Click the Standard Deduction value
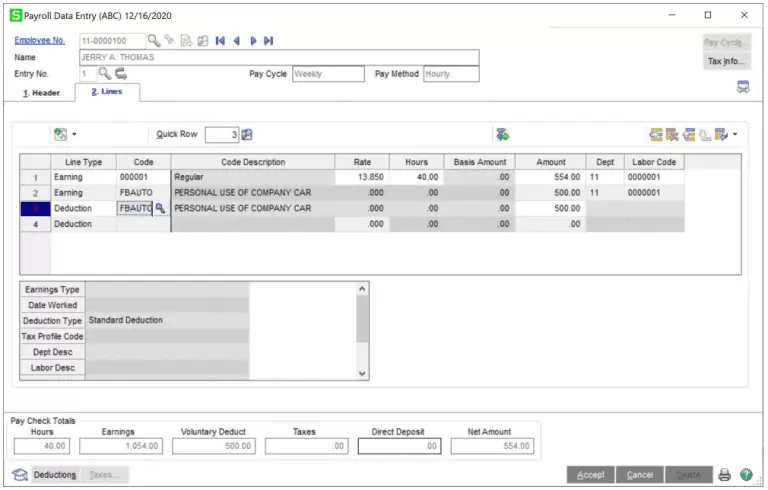Viewport: 768px width, 490px height. pyautogui.click(x=167, y=320)
